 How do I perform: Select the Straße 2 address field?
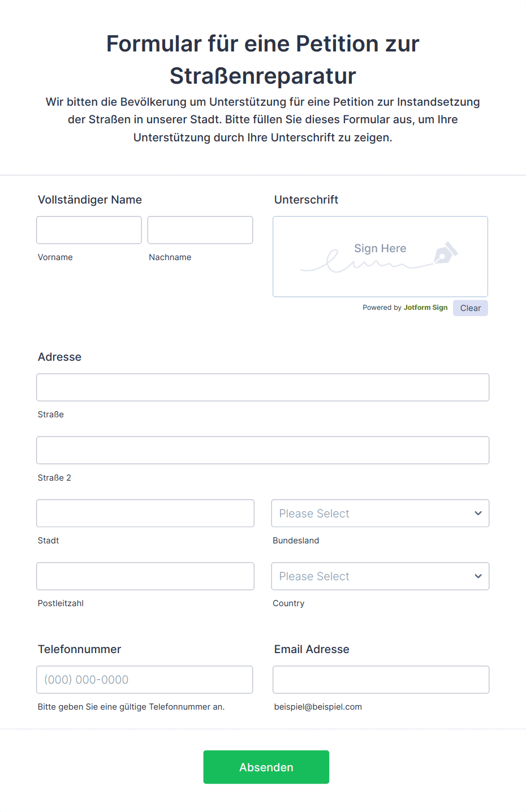coord(263,450)
